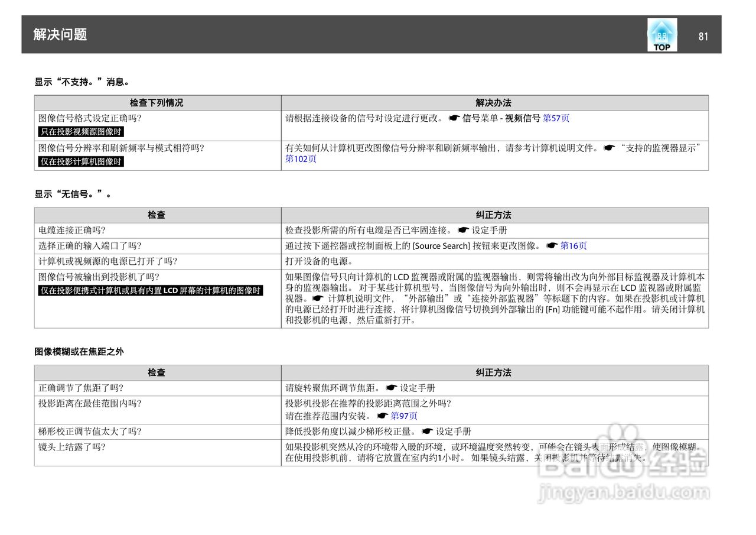756x535 pixels.
Task: Click the pointing hand before 第97页
Action: pos(383,416)
